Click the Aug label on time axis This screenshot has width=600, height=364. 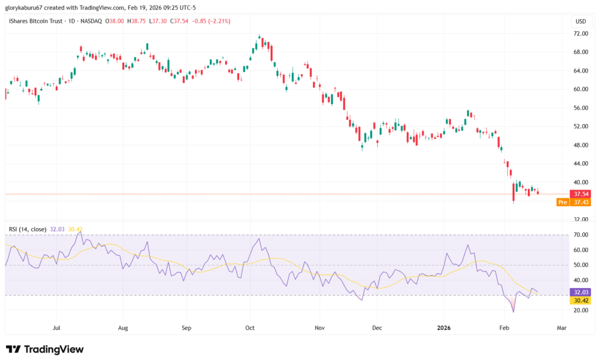pos(123,328)
